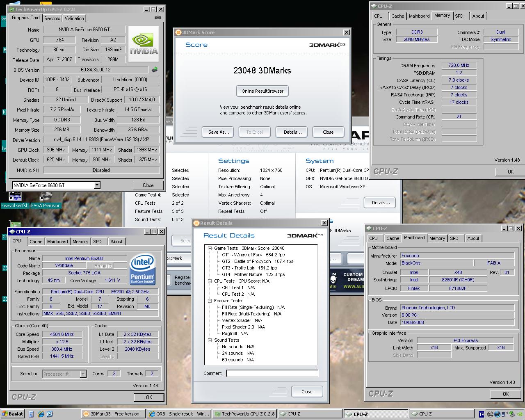Image resolution: width=525 pixels, height=420 pixels.
Task: Open the Memory tab in the processor CPU-Z window
Action: tap(80, 242)
